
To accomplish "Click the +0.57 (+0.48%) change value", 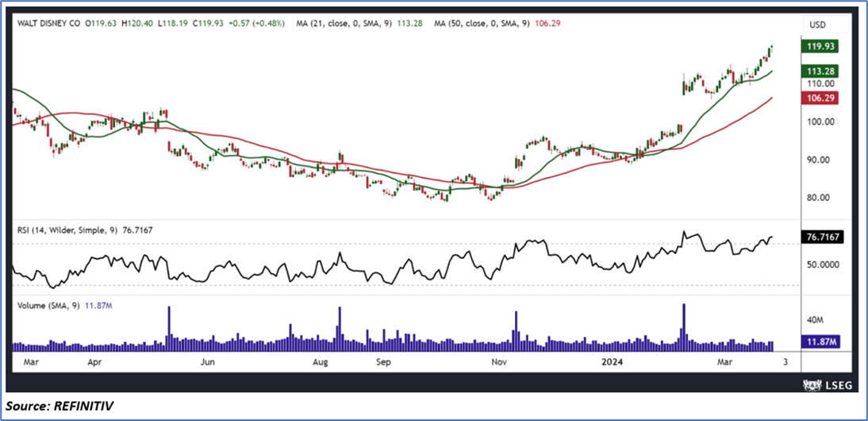I will pos(257,24).
